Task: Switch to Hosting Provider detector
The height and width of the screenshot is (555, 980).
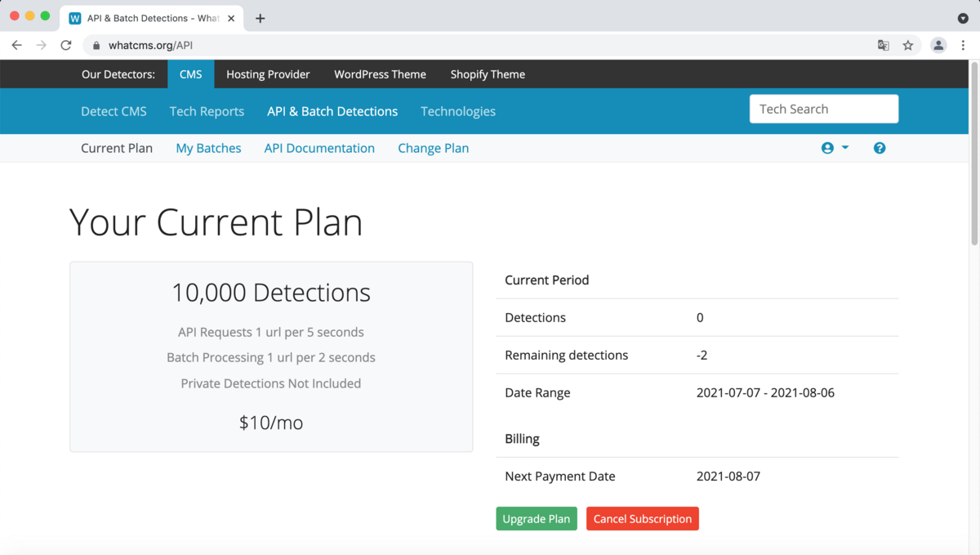Action: coord(268,74)
